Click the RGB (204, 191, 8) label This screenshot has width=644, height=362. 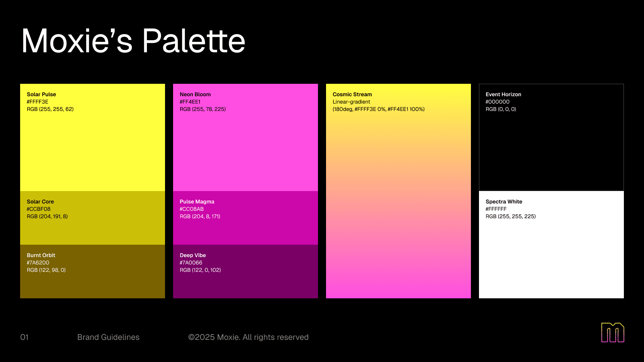point(47,217)
